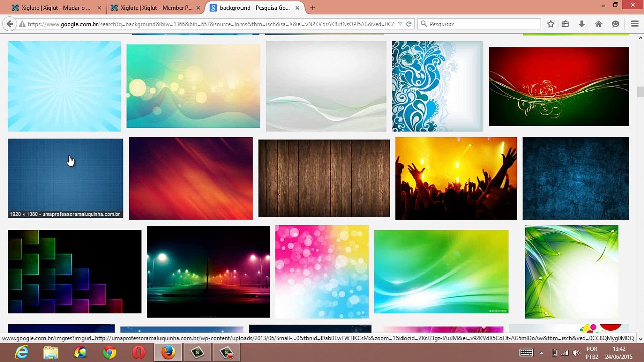Open the Firefox hamburger menu

click(x=635, y=24)
